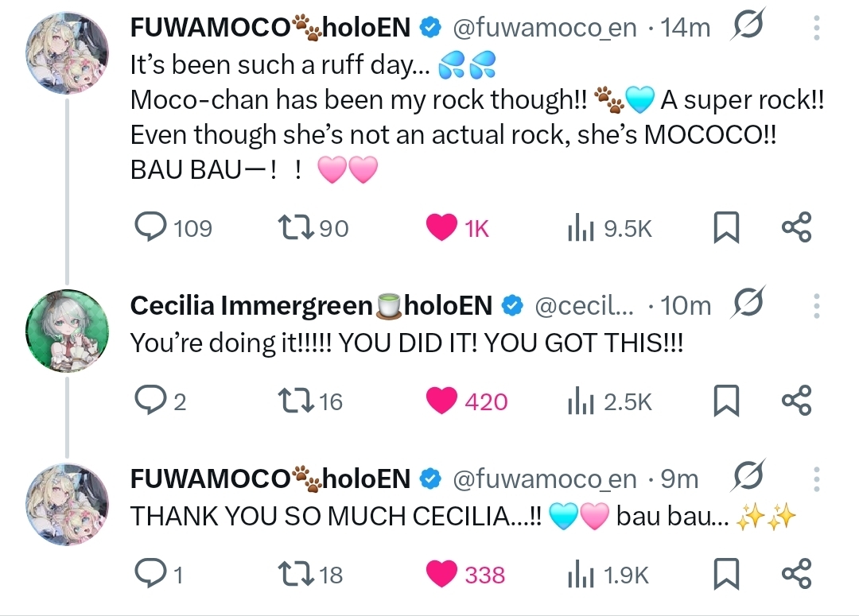859x616 pixels.
Task: View 1.9K views analytics on last tweet
Action: click(x=581, y=575)
